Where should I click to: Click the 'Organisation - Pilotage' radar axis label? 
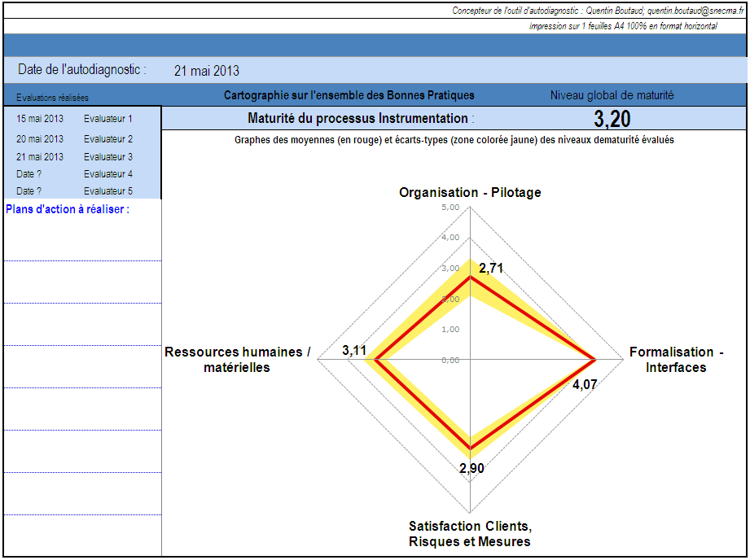point(470,193)
